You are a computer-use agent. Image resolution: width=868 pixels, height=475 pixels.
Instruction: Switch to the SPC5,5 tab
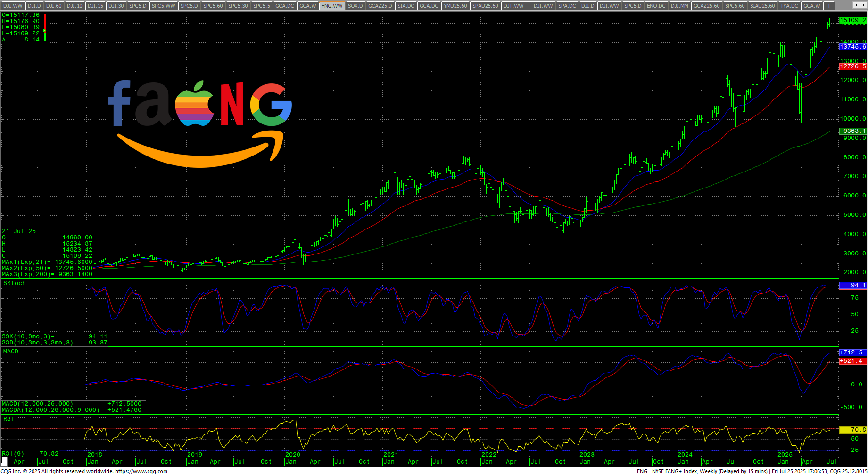[262, 6]
